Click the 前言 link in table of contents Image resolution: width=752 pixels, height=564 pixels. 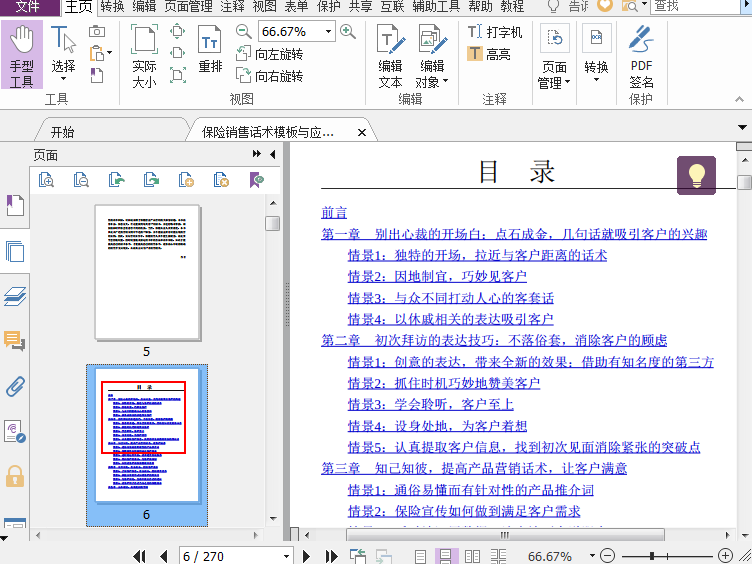334,212
